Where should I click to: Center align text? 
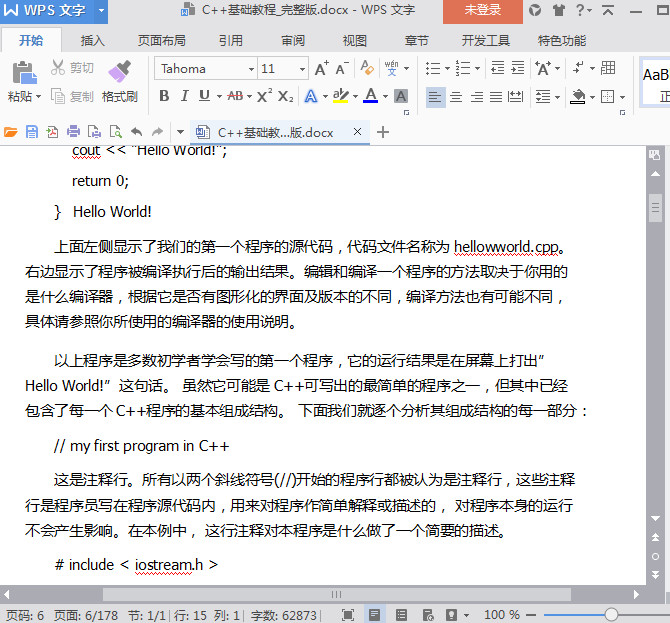pos(456,97)
